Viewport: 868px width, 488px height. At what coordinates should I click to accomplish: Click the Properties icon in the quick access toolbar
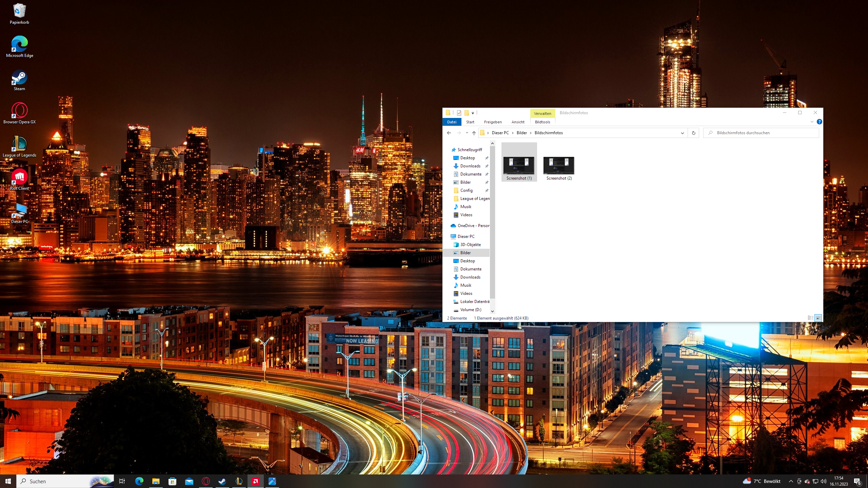click(x=459, y=113)
